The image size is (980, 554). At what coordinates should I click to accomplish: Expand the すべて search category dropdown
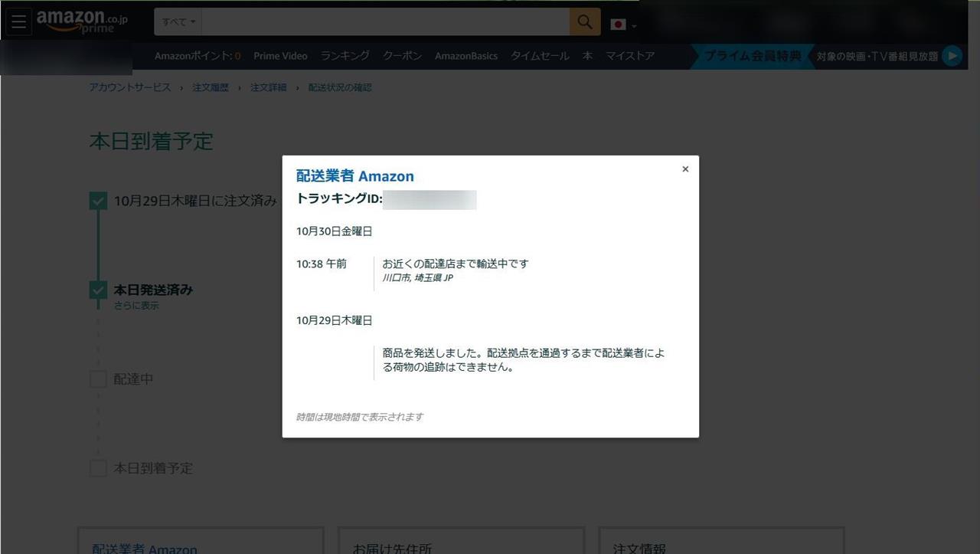179,22
